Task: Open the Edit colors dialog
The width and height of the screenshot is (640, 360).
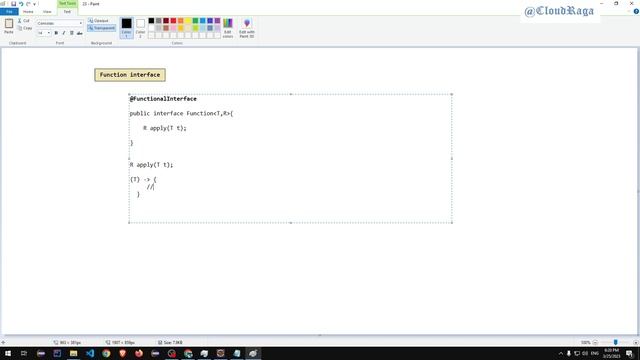Action: [228, 28]
